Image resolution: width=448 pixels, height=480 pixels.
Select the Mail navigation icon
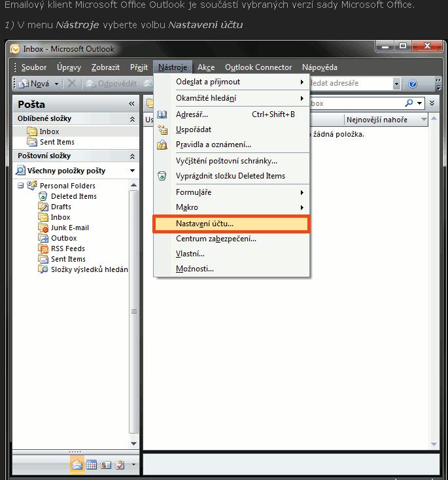[x=77, y=465]
